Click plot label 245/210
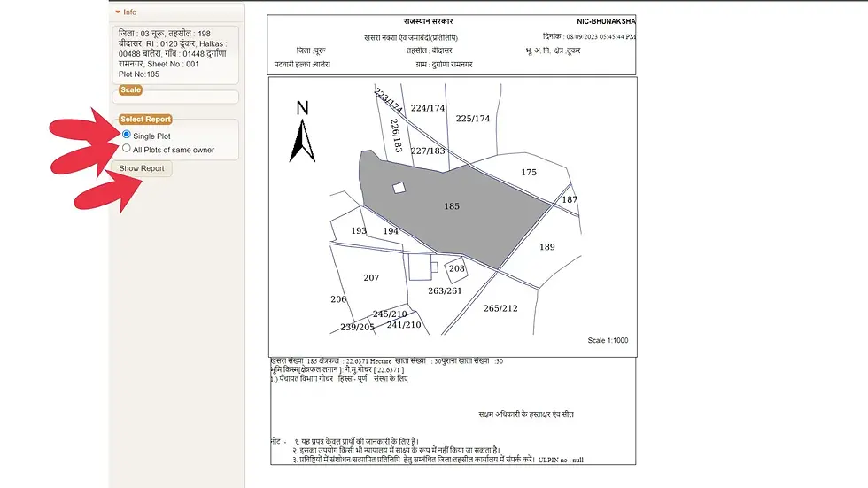Screen dimensions: 868x488 pos(390,314)
